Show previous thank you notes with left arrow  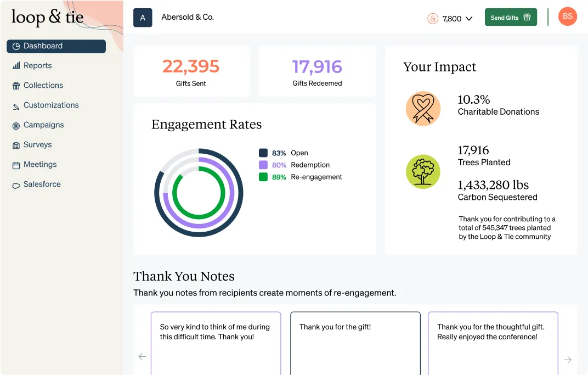point(142,357)
